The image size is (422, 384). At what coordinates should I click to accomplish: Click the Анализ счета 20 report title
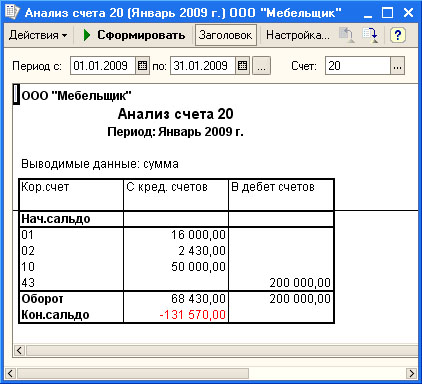(x=176, y=114)
